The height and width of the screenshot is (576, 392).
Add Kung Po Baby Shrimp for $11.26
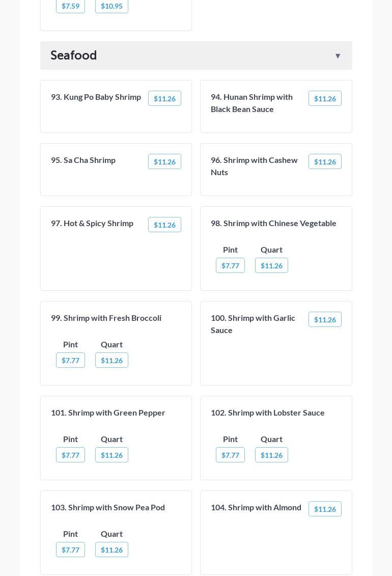(164, 99)
